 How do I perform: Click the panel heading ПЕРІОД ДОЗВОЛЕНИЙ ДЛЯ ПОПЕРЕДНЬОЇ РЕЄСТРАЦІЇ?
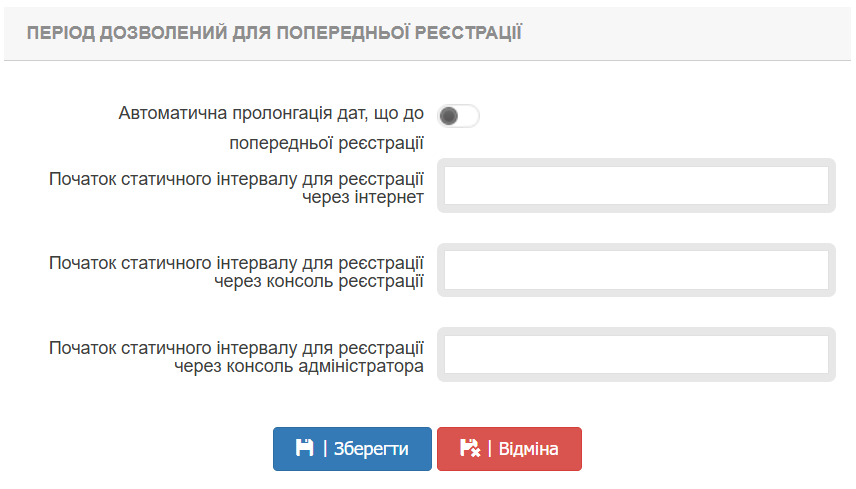click(x=274, y=32)
